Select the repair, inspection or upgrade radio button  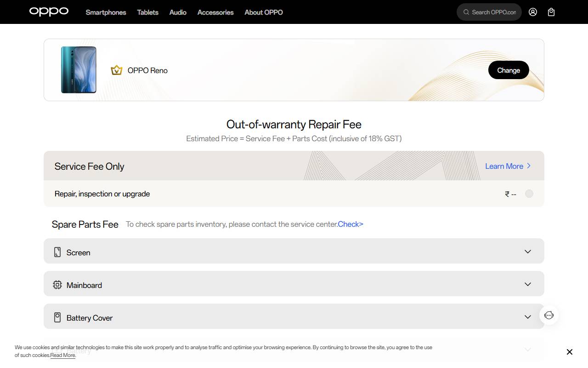(529, 194)
